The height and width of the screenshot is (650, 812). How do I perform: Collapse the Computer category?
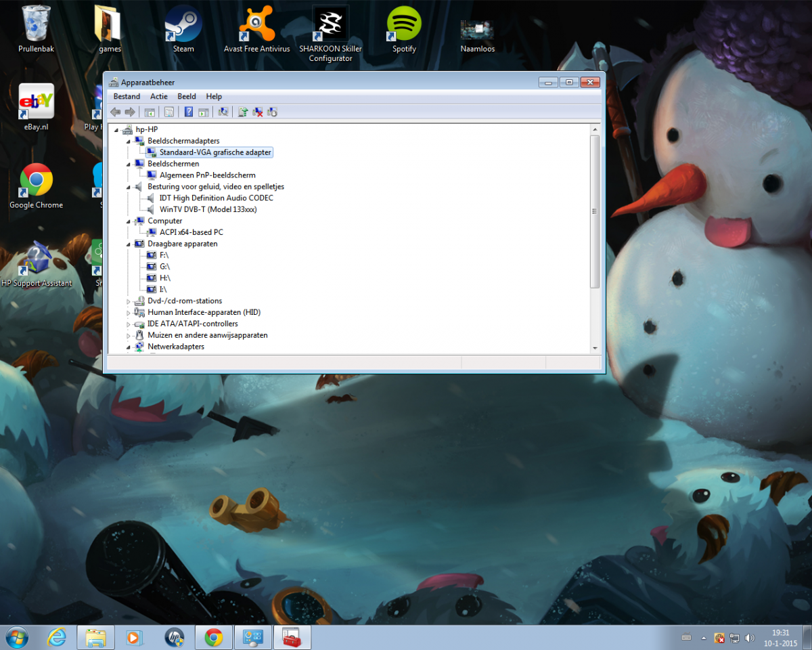129,221
